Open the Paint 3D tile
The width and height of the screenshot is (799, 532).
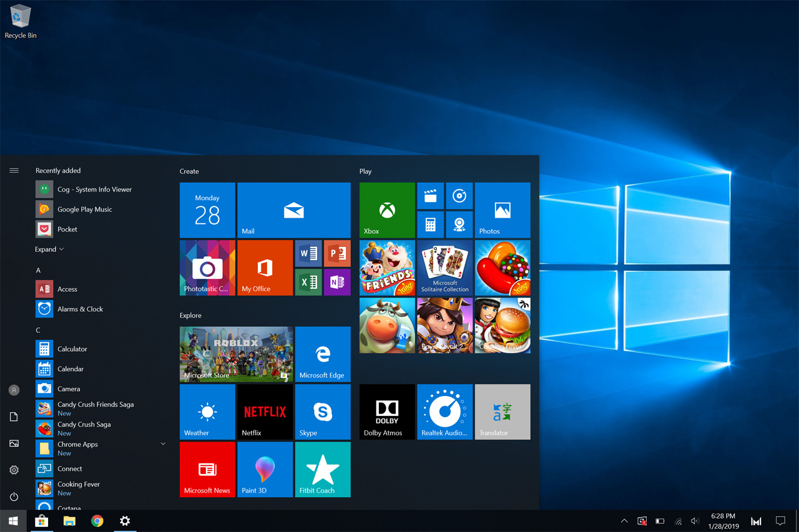[265, 469]
